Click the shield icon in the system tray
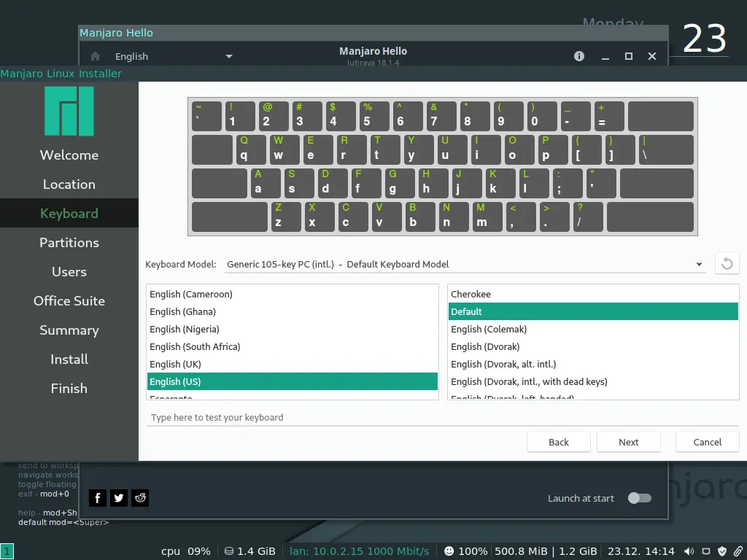This screenshot has height=560, width=747. click(722, 551)
